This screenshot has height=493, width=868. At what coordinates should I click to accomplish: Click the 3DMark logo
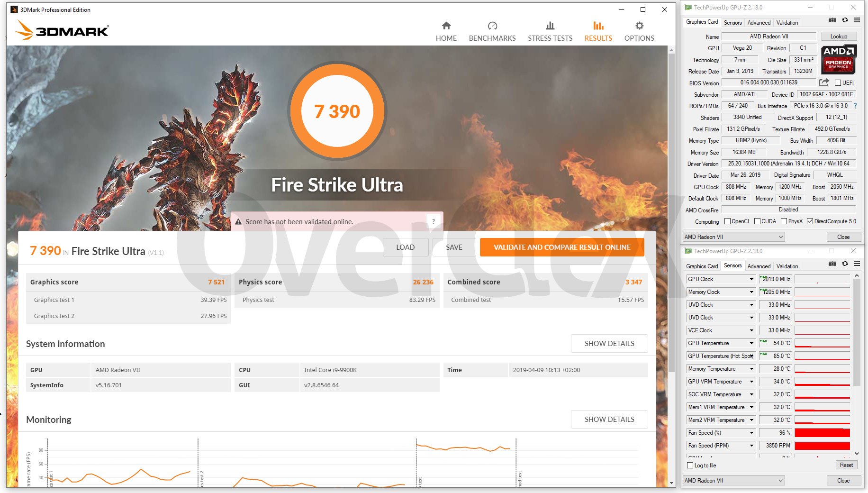pyautogui.click(x=63, y=30)
